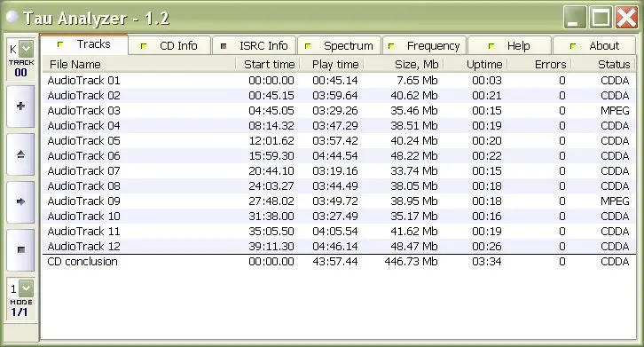644x347 pixels.
Task: Select the AudioTrack 05 row
Action: 339,140
